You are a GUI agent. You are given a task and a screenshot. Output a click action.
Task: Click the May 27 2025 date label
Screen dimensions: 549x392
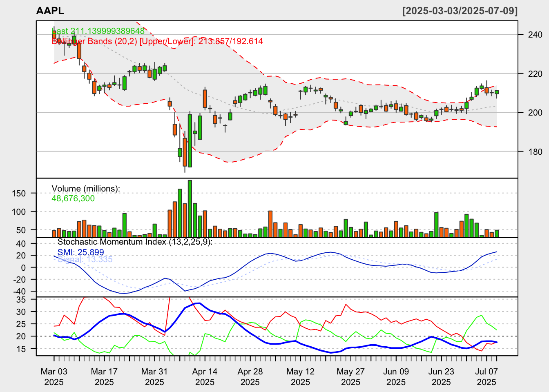coord(350,377)
